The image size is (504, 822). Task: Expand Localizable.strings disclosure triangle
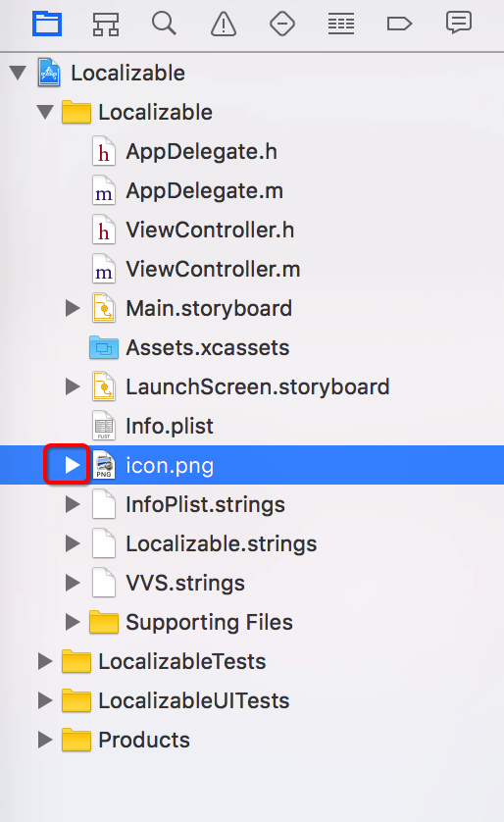73,543
